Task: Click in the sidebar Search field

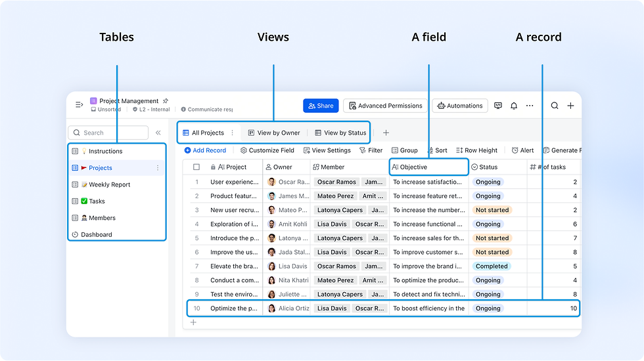Action: [108, 133]
